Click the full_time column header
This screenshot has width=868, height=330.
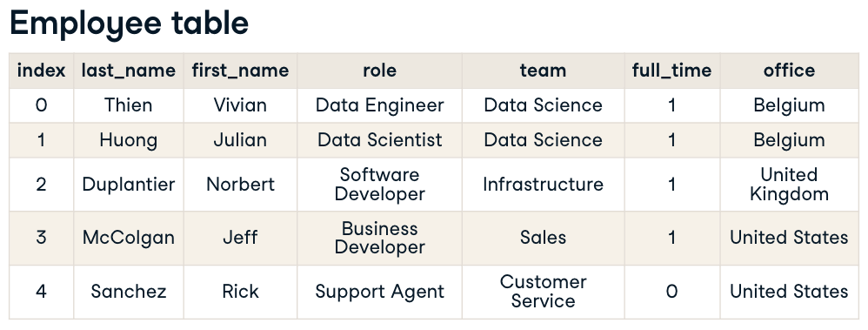672,71
